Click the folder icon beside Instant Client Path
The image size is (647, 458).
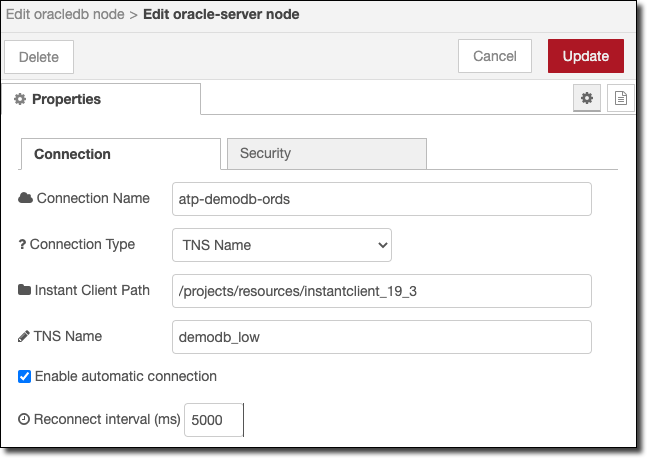tap(25, 290)
